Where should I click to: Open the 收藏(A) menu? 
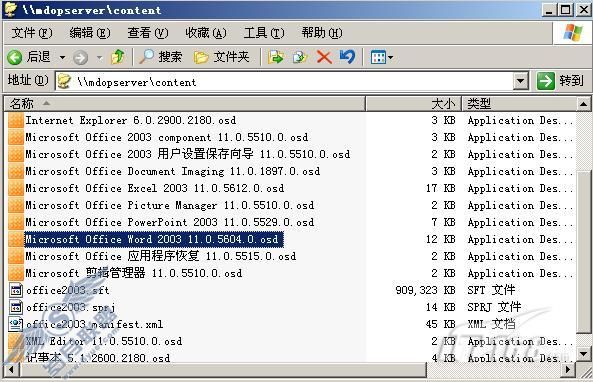pyautogui.click(x=206, y=33)
